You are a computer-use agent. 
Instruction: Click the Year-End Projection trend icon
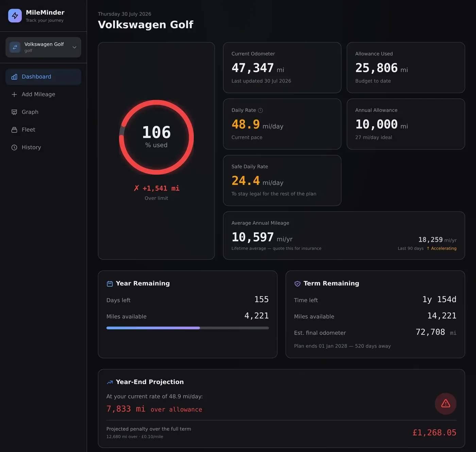110,382
